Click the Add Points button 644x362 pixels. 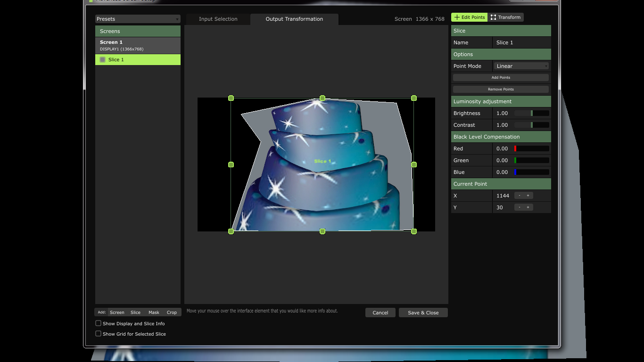501,77
